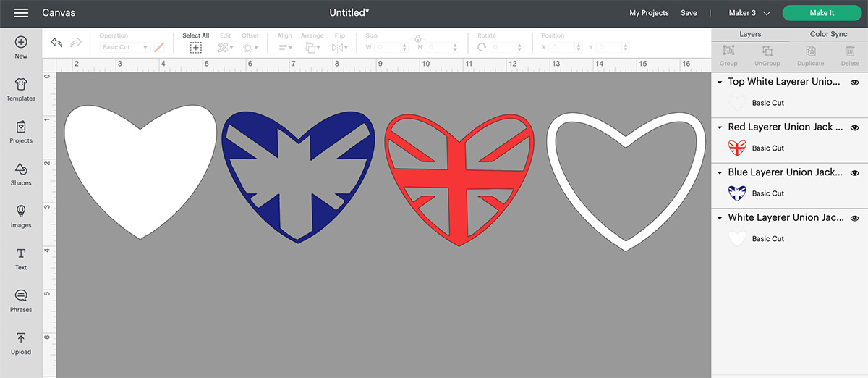The width and height of the screenshot is (868, 378).
Task: Click the Undo arrow
Action: tap(56, 43)
